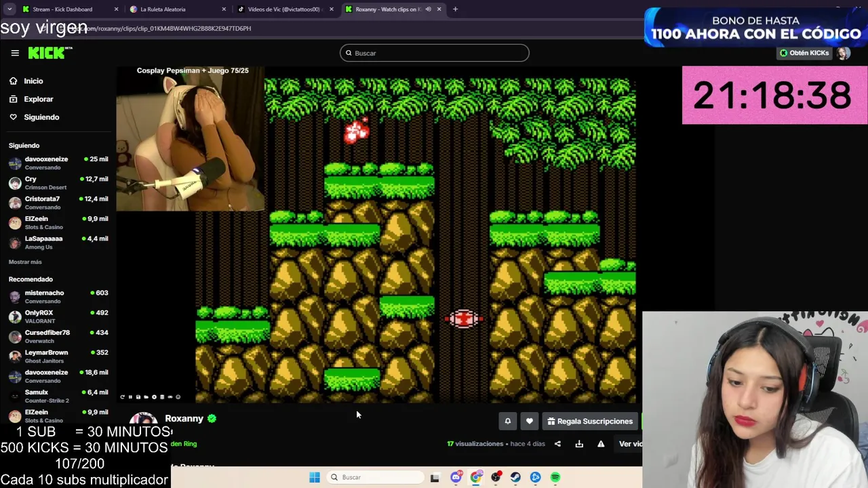
Task: Click Roxanny's channel avatar
Action: pyautogui.click(x=144, y=420)
